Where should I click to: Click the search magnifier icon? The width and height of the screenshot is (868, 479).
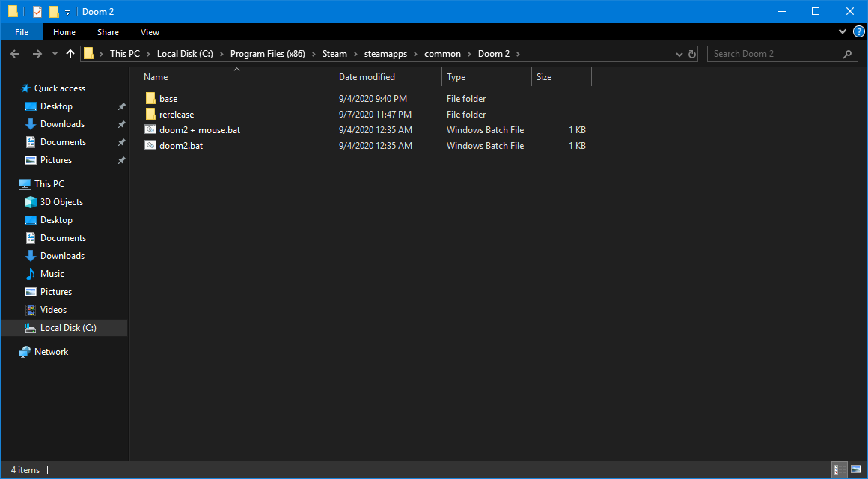[847, 54]
